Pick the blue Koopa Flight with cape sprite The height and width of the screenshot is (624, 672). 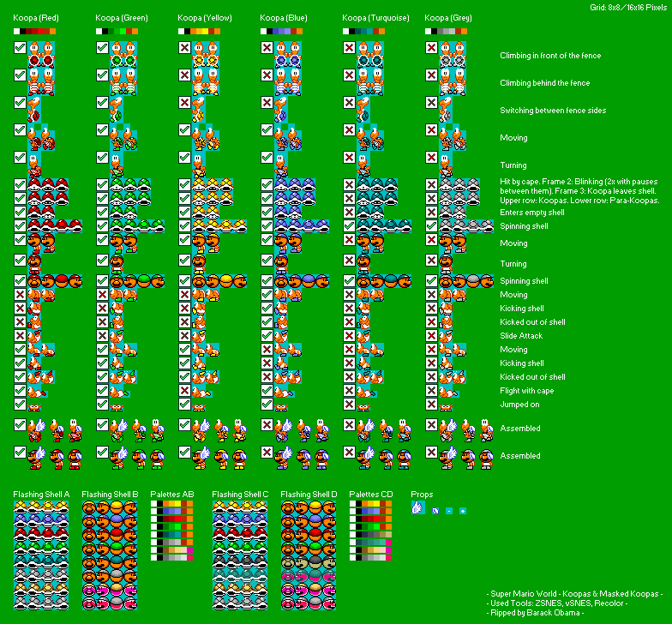[285, 391]
